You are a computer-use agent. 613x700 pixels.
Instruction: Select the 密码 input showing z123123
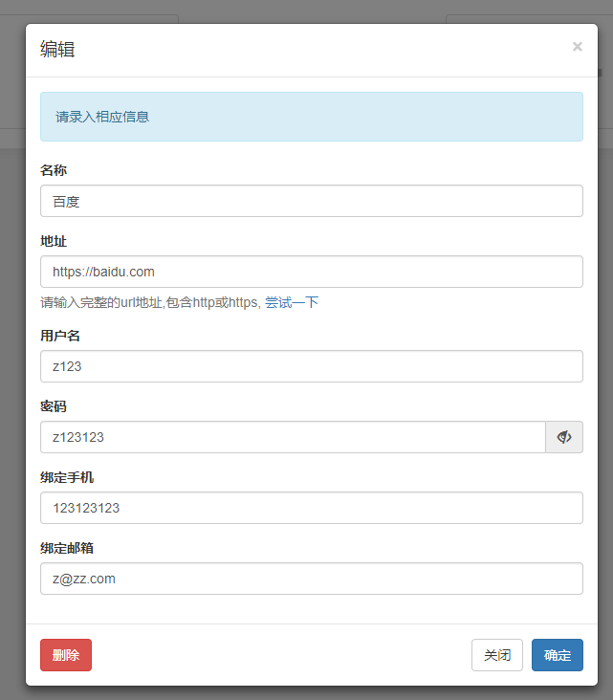pos(292,437)
